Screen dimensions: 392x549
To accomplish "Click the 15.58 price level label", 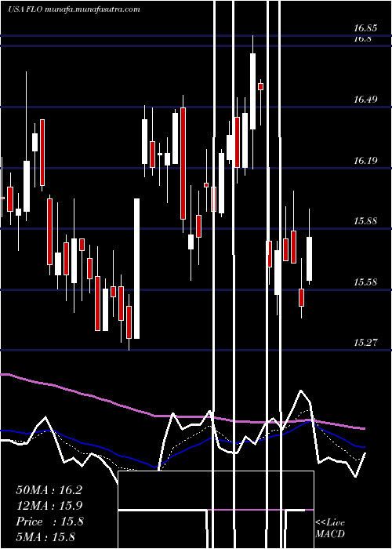I will pos(365,282).
